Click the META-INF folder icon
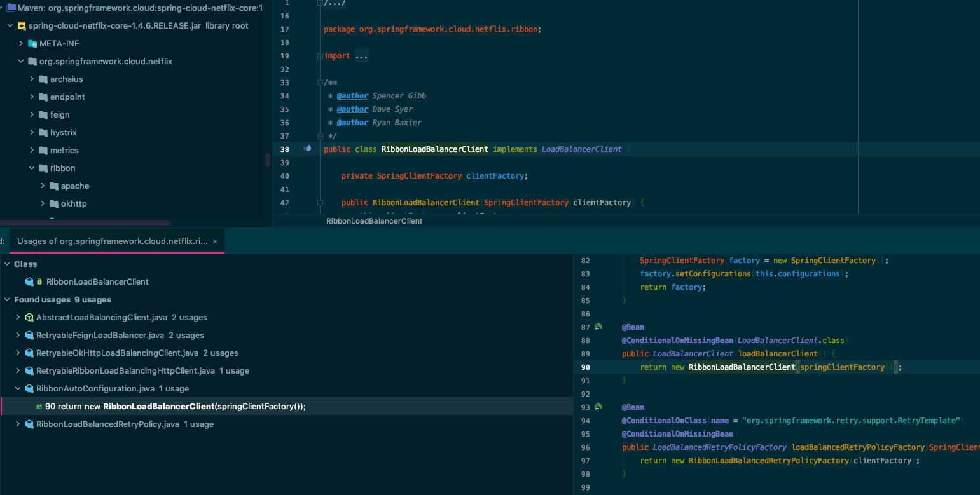The width and height of the screenshot is (980, 495). pyautogui.click(x=32, y=44)
